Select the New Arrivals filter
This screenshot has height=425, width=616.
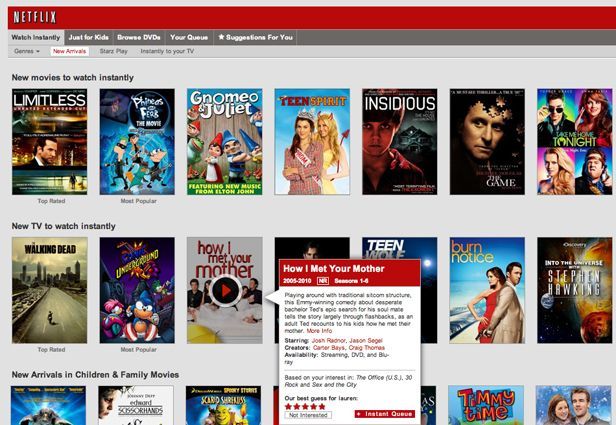[70, 50]
